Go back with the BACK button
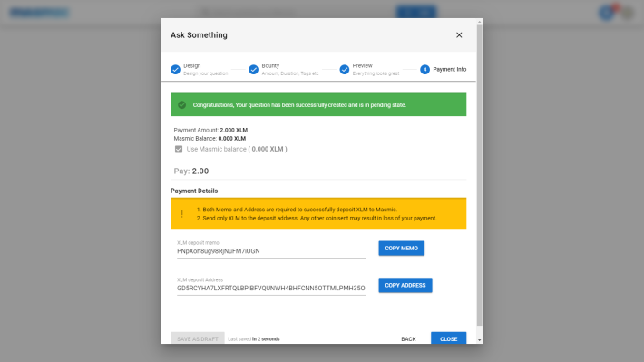This screenshot has width=644, height=362. [408, 339]
